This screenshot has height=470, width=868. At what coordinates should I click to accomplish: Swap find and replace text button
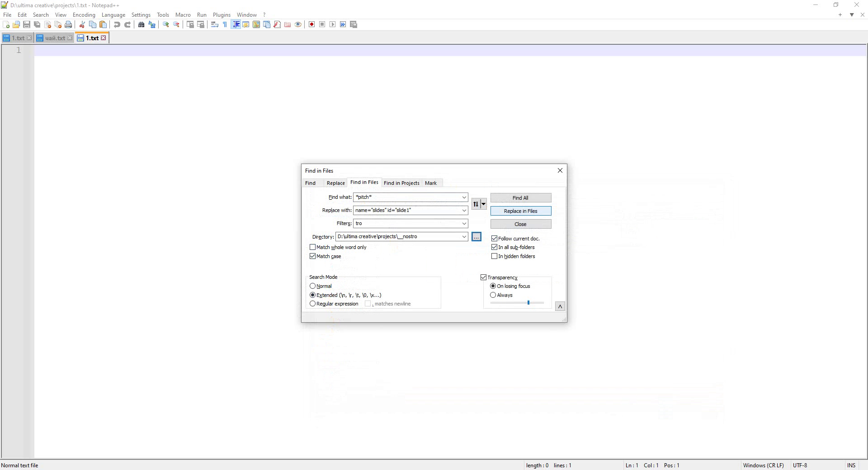[476, 204]
